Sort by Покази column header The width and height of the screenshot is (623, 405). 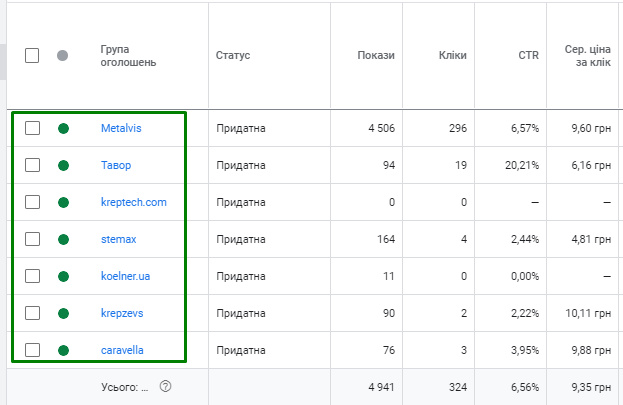(376, 55)
